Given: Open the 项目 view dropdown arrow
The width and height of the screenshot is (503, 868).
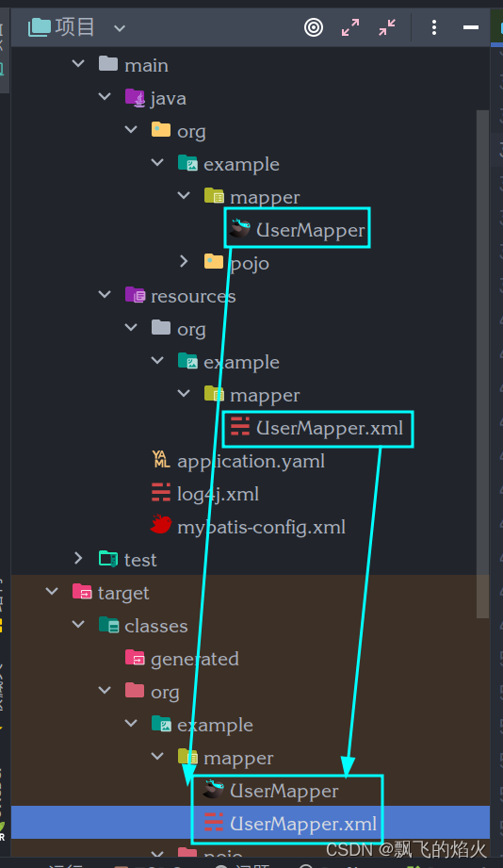Looking at the screenshot, I should [x=120, y=27].
